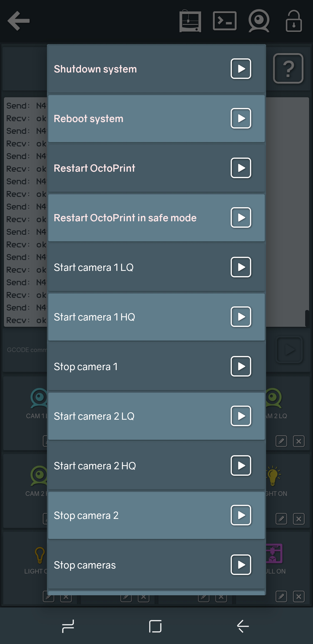Run the Reboot system command

pos(241,118)
